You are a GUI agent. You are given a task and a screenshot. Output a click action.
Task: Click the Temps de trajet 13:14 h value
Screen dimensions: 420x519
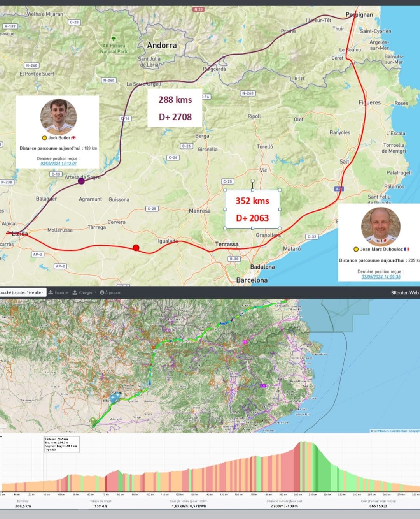coord(100,506)
